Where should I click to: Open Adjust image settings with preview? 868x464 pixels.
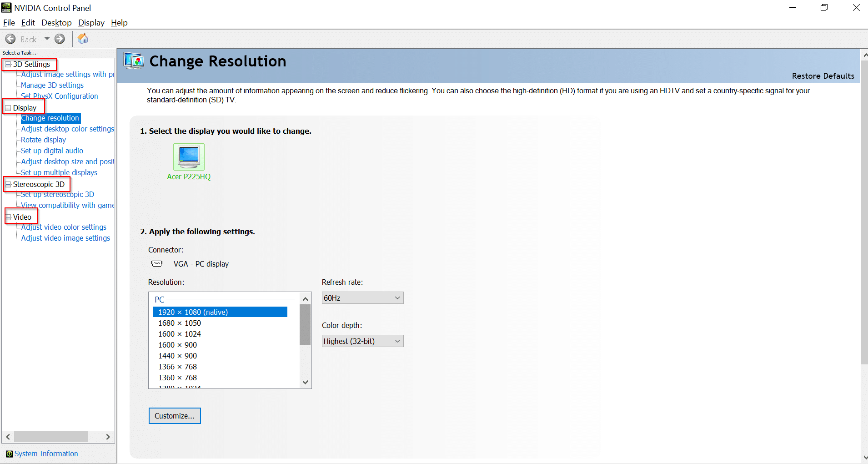coord(68,75)
